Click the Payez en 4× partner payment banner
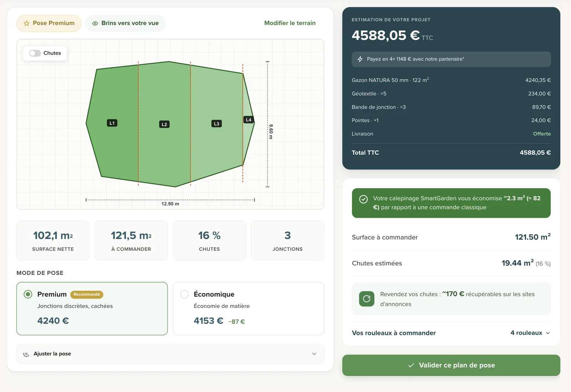Viewport: 571px width, 392px height. tap(451, 59)
